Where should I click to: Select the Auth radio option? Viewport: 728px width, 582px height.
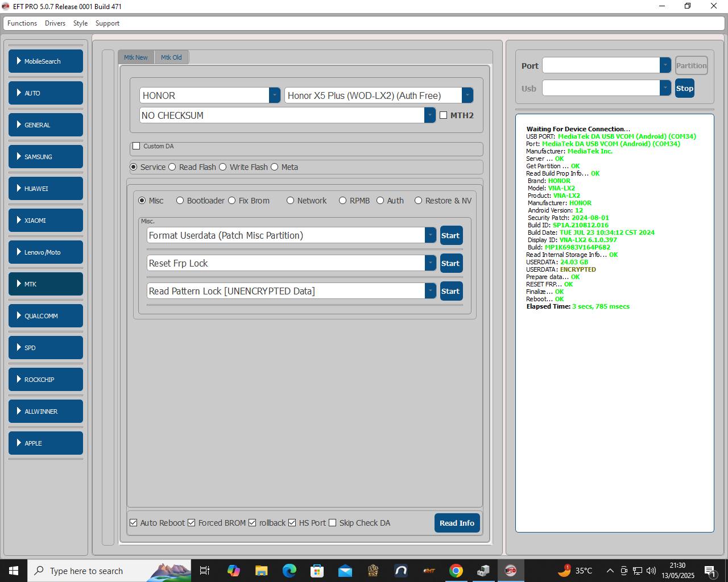pos(380,201)
